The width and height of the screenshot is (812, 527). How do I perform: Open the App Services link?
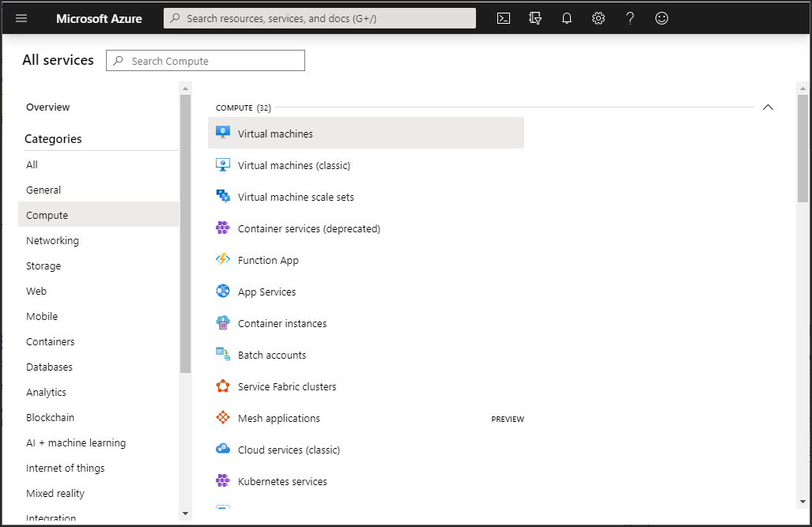coord(266,292)
